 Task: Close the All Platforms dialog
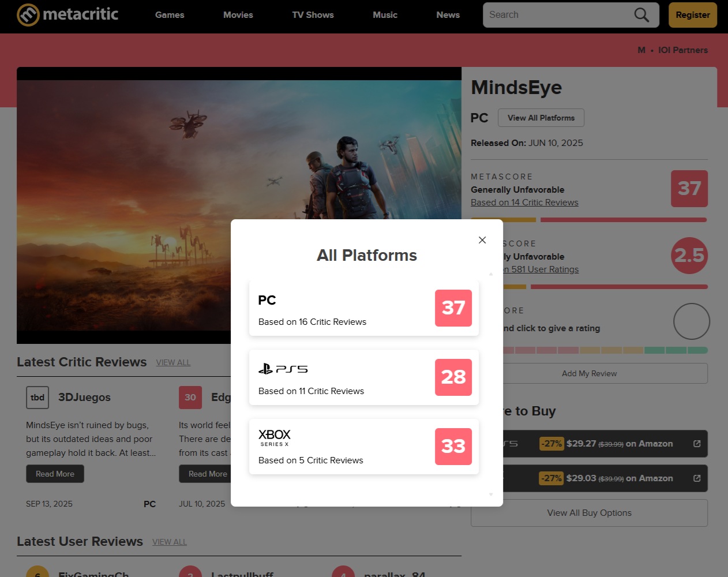point(482,240)
